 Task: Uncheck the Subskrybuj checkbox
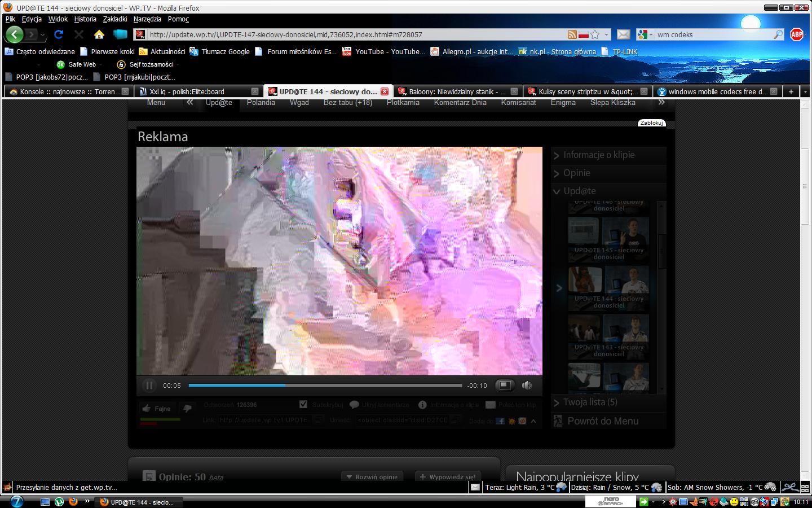pyautogui.click(x=303, y=404)
